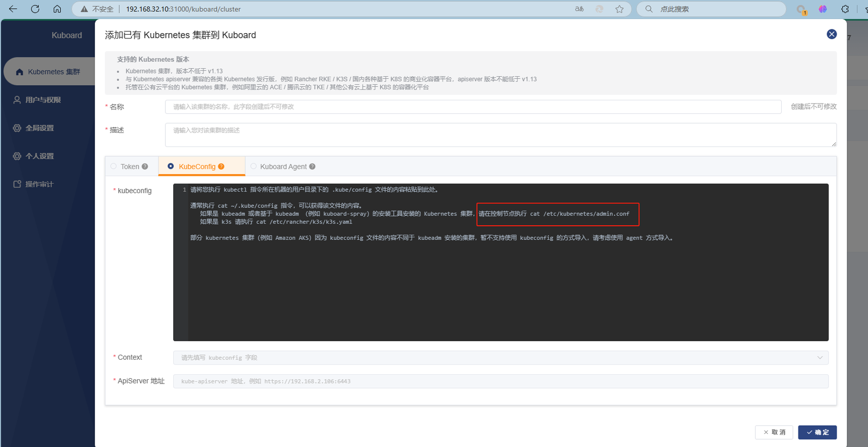
Task: Click the 取消 cancel button
Action: point(774,432)
